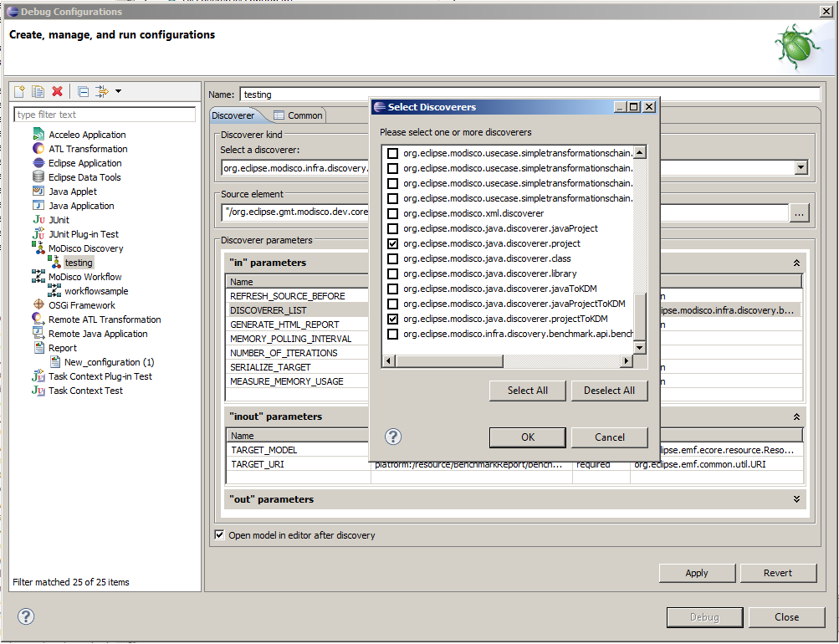Click the Name input field
839x644 pixels.
(x=529, y=95)
